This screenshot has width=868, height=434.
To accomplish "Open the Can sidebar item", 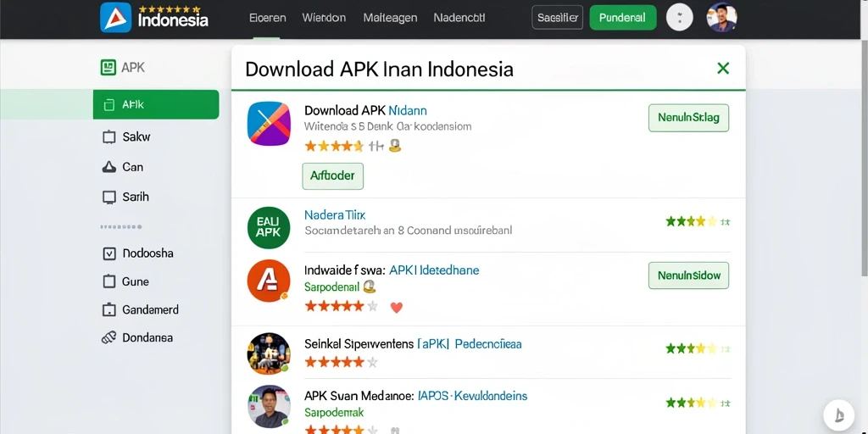I will click(x=123, y=167).
